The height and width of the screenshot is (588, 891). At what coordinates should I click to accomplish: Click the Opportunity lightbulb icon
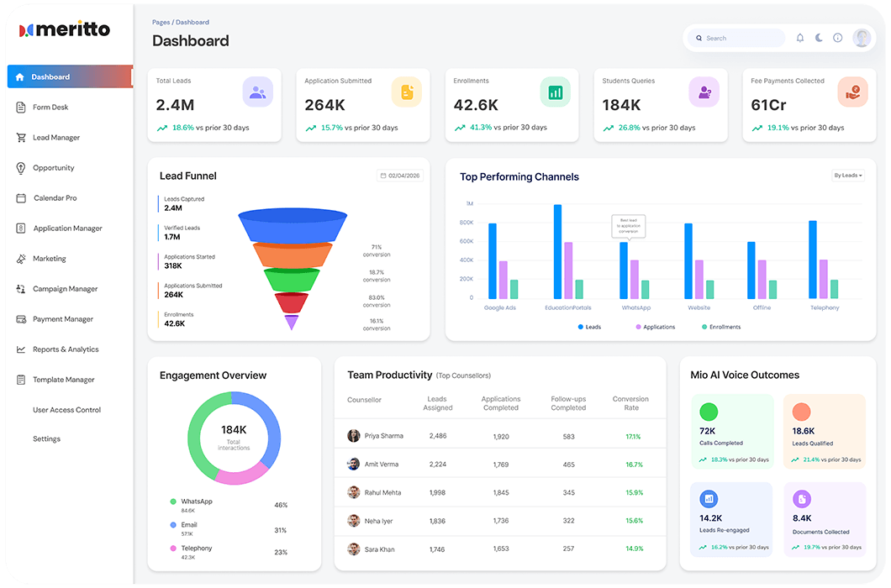pyautogui.click(x=21, y=168)
